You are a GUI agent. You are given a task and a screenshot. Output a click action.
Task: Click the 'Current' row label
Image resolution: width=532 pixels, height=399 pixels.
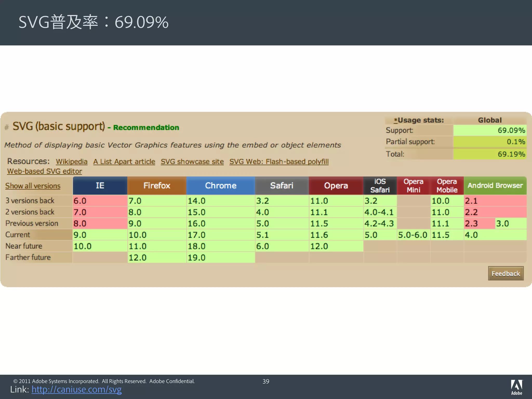18,235
